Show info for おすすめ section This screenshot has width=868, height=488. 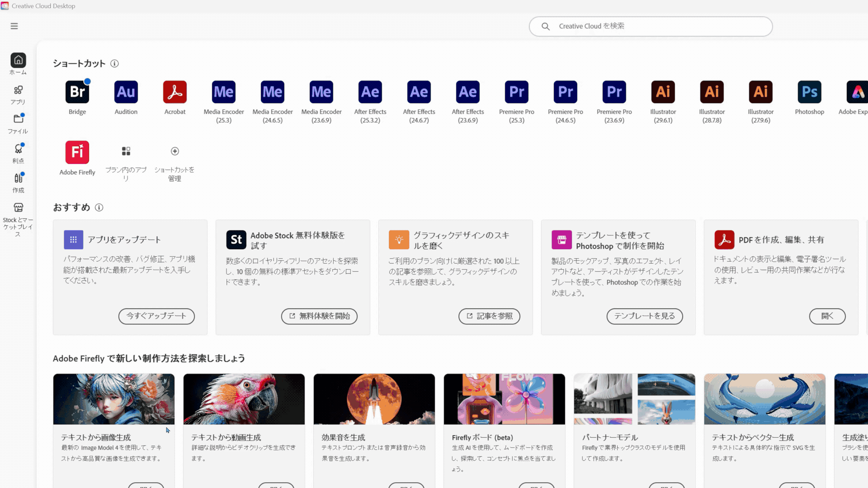pyautogui.click(x=99, y=207)
